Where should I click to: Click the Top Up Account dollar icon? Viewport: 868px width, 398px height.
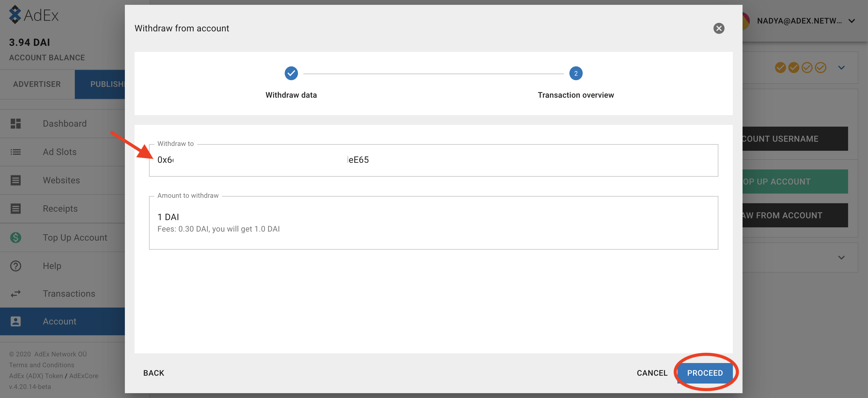click(15, 238)
